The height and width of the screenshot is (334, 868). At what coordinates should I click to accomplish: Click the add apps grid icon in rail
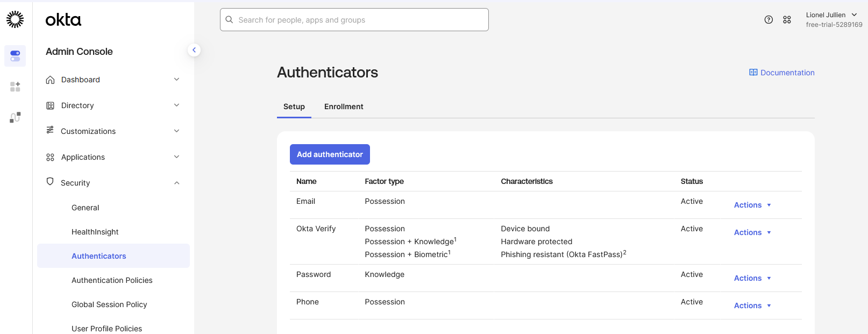tap(15, 87)
